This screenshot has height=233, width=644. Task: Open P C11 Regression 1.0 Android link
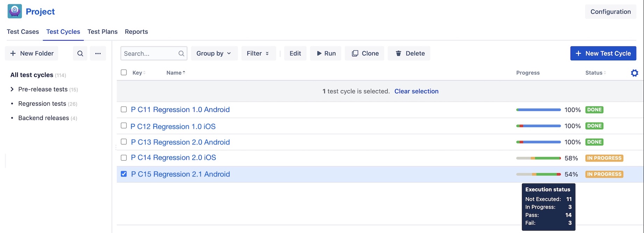point(180,110)
